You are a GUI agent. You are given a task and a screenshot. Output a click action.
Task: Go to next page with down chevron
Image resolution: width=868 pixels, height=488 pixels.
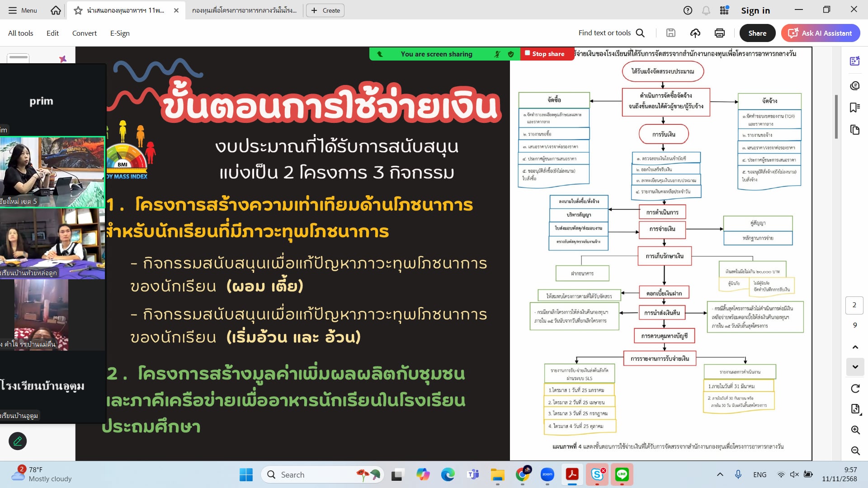[x=855, y=366]
